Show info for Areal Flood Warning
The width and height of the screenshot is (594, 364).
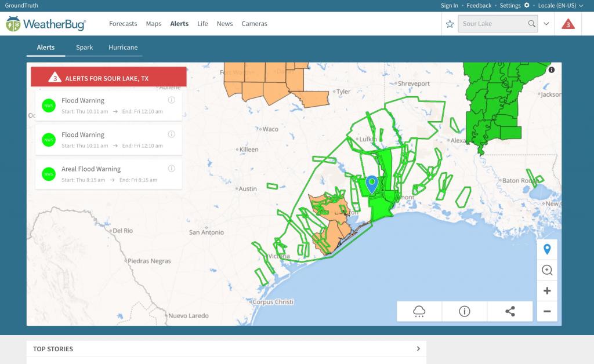[x=171, y=169]
